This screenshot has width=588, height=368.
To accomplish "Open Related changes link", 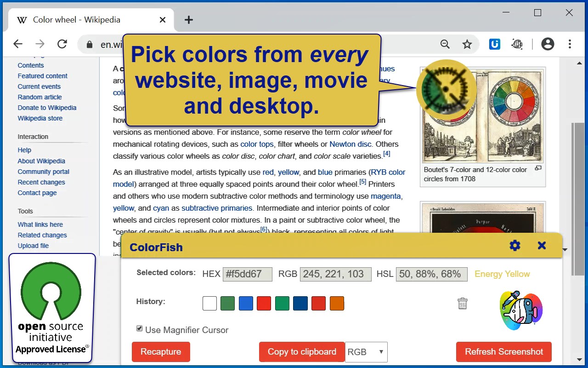I will (x=42, y=235).
